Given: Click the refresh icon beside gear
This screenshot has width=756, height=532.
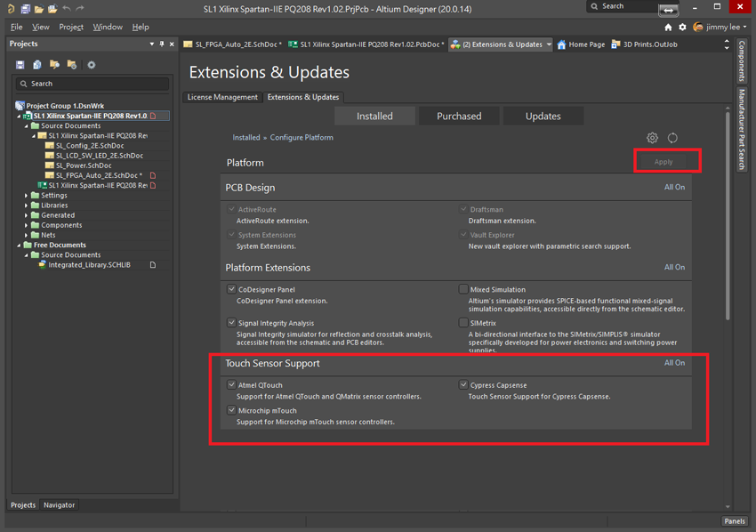Looking at the screenshot, I should pyautogui.click(x=672, y=138).
